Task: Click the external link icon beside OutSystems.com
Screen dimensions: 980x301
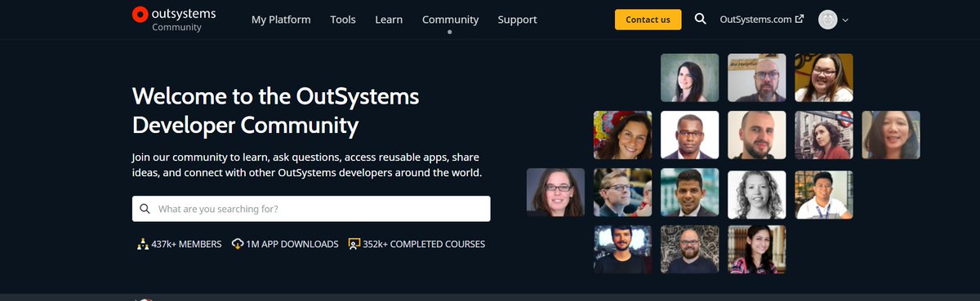Action: 799,19
